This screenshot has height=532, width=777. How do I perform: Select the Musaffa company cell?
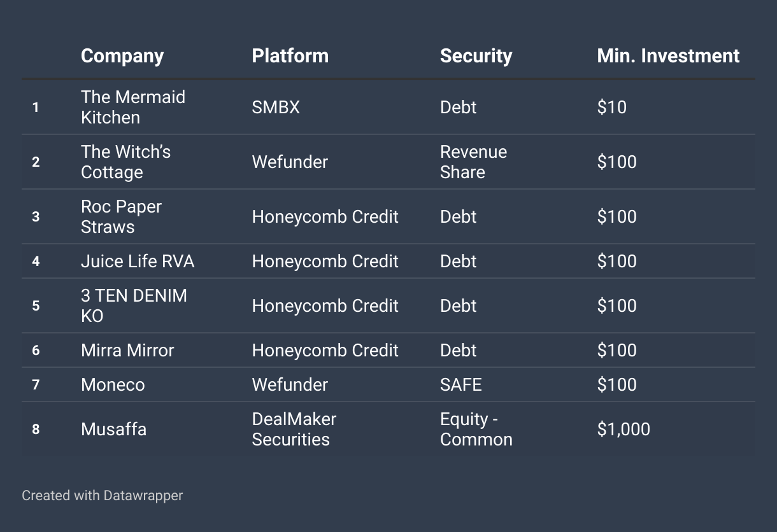click(113, 429)
